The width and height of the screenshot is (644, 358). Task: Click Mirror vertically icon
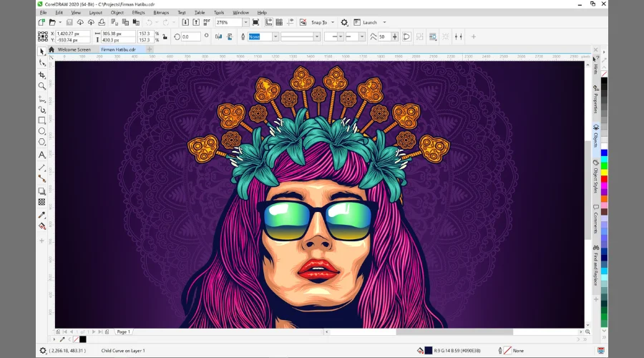click(230, 37)
